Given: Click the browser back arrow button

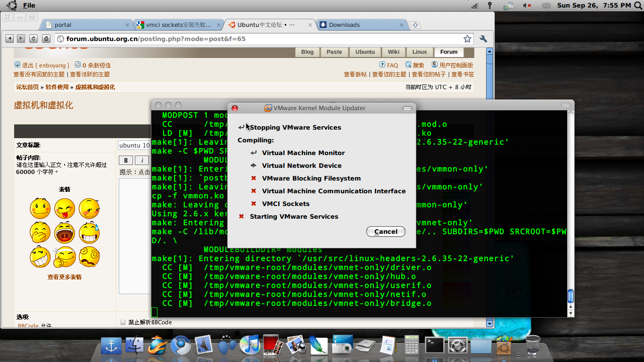Looking at the screenshot, I should [x=9, y=39].
